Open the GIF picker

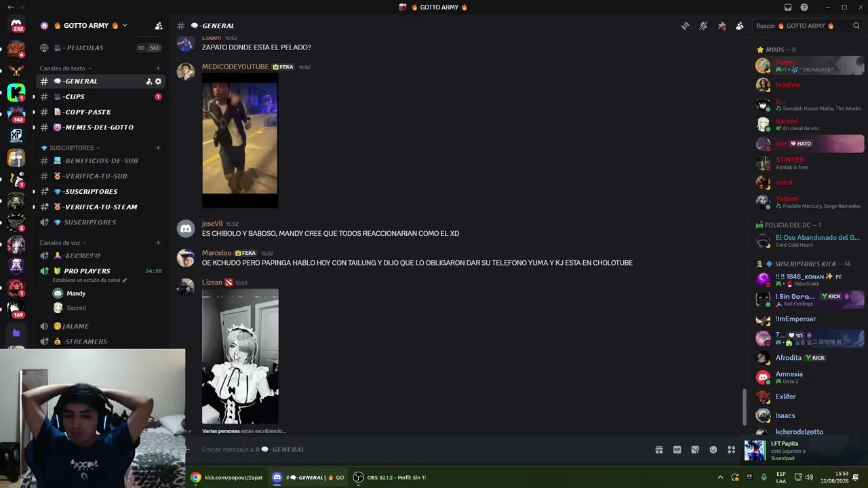677,449
